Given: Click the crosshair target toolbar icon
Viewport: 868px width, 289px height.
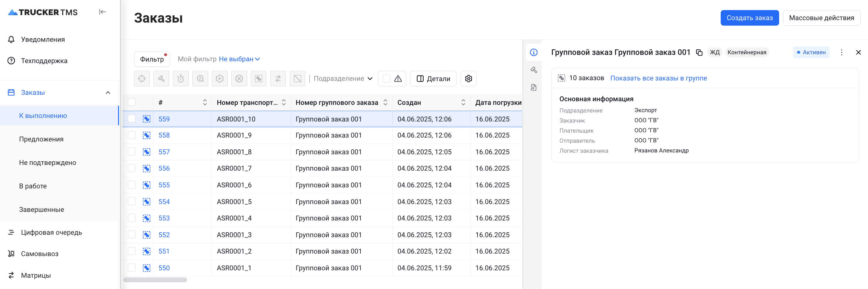Looking at the screenshot, I should coord(142,79).
